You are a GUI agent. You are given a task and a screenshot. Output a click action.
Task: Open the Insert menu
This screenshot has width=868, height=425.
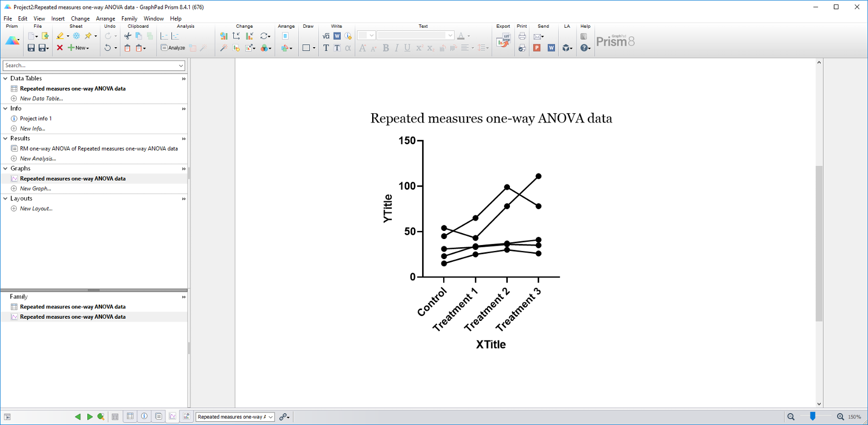point(58,18)
